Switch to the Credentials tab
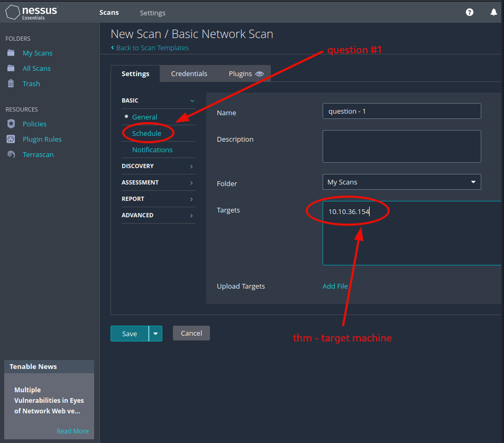The width and height of the screenshot is (504, 443). tap(189, 73)
